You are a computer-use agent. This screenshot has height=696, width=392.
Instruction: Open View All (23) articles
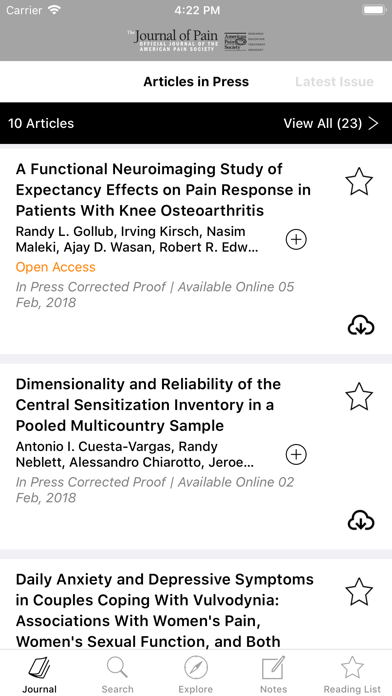click(331, 123)
